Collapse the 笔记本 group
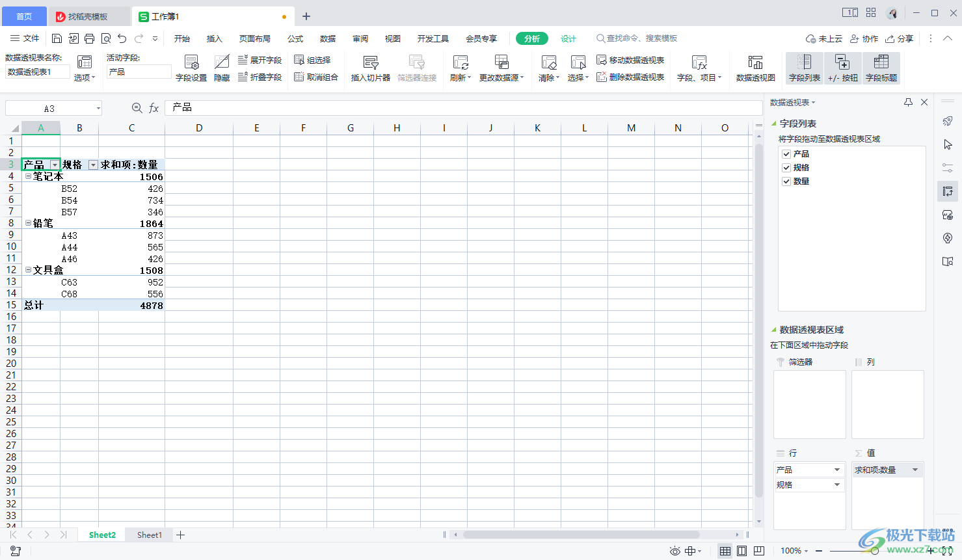962x560 pixels. (x=28, y=176)
